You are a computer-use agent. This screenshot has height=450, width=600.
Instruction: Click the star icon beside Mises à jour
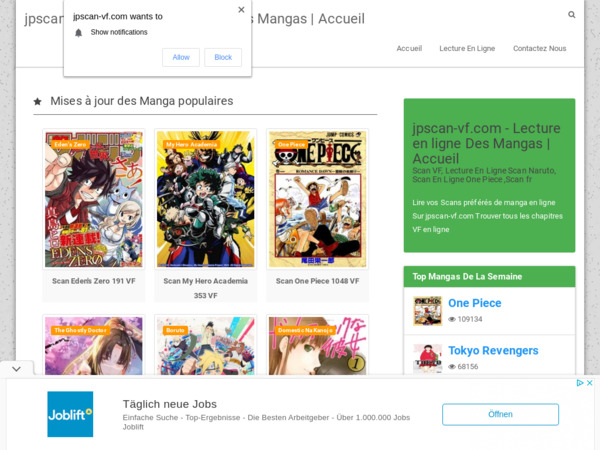click(38, 101)
